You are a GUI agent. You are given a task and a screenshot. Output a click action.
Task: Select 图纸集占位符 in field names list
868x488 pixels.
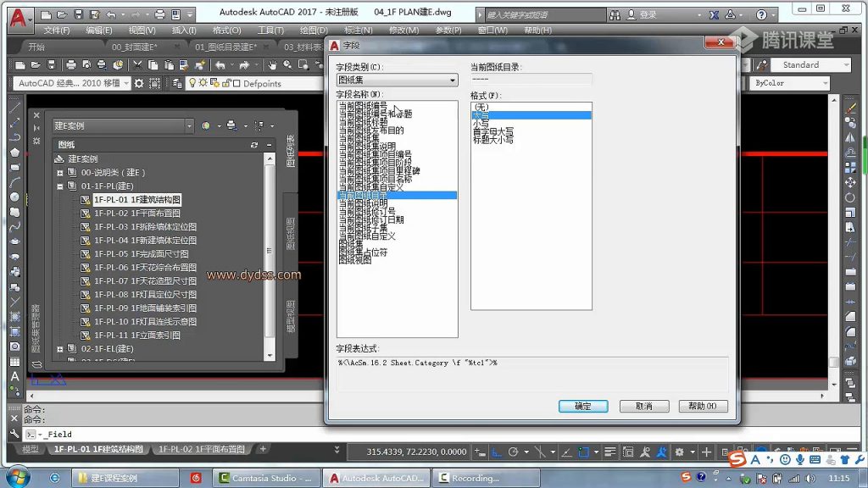(x=363, y=252)
